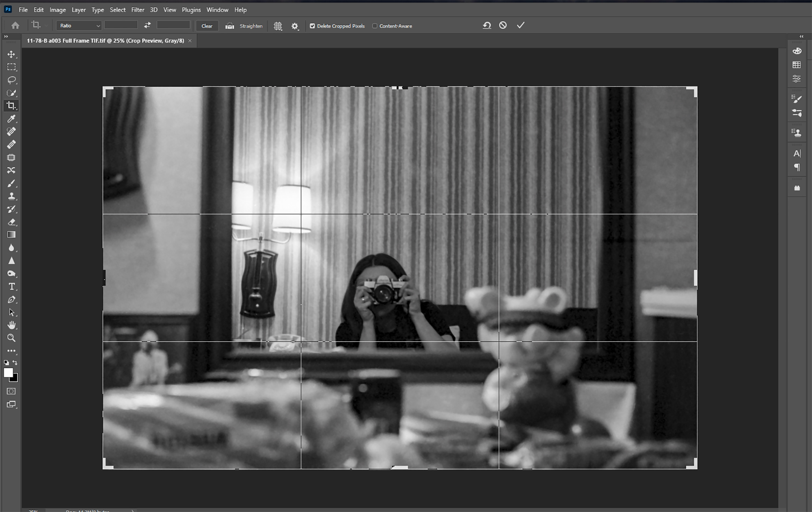Select the Zoom tool
Image resolution: width=812 pixels, height=512 pixels.
pyautogui.click(x=11, y=338)
